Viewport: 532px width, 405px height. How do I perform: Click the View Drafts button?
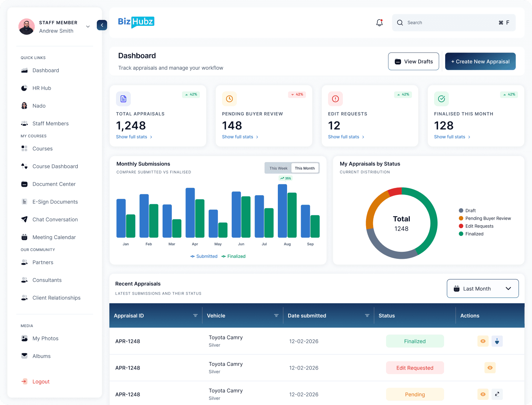click(413, 62)
